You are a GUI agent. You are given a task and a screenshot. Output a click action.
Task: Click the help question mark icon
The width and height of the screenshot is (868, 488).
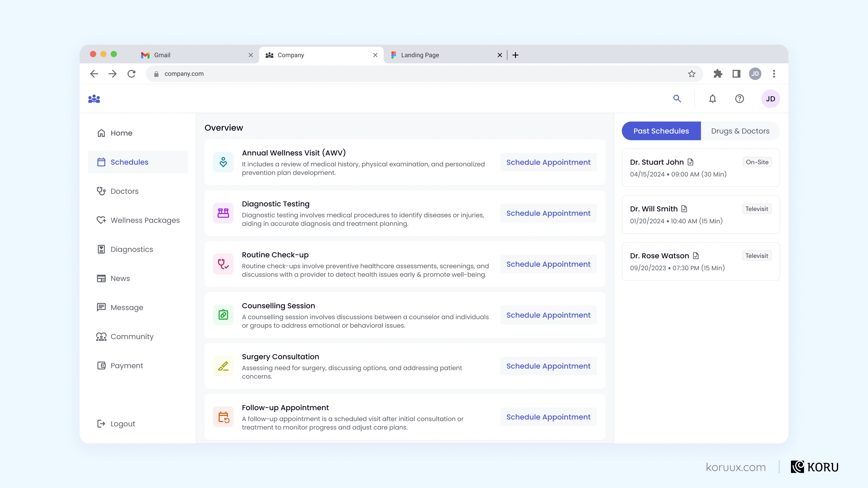(x=739, y=99)
